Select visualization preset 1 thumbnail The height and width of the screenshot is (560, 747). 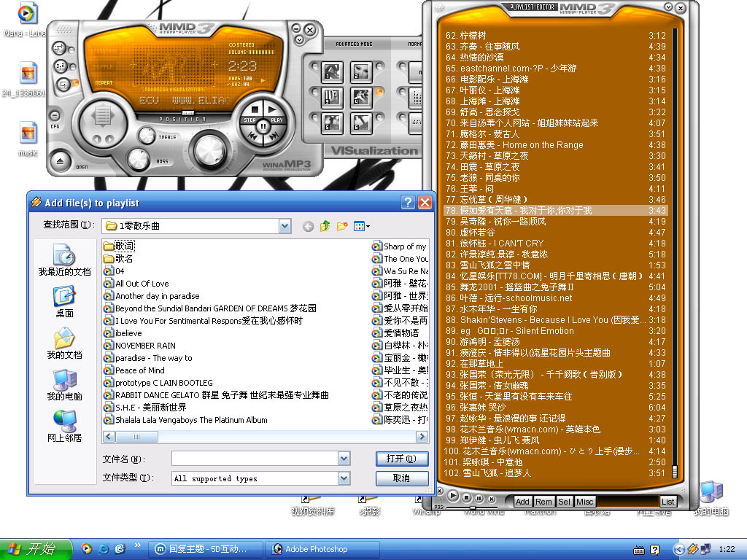point(332,72)
